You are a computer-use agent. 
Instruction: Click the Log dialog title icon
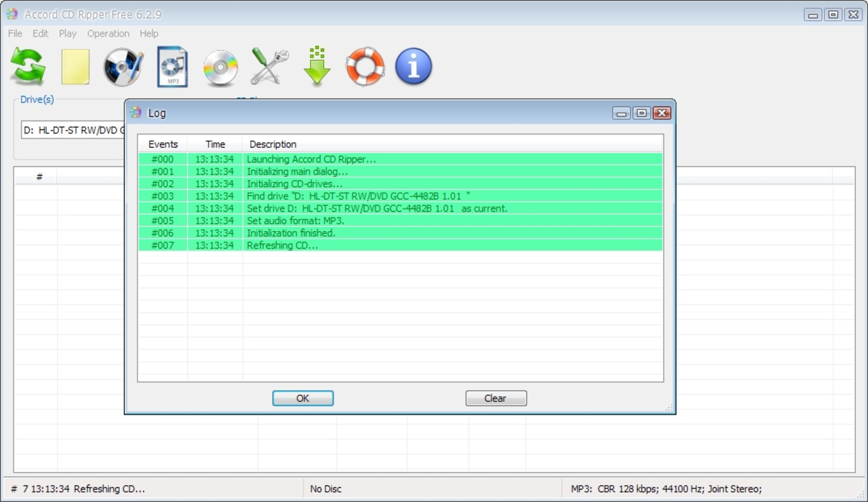[136, 112]
